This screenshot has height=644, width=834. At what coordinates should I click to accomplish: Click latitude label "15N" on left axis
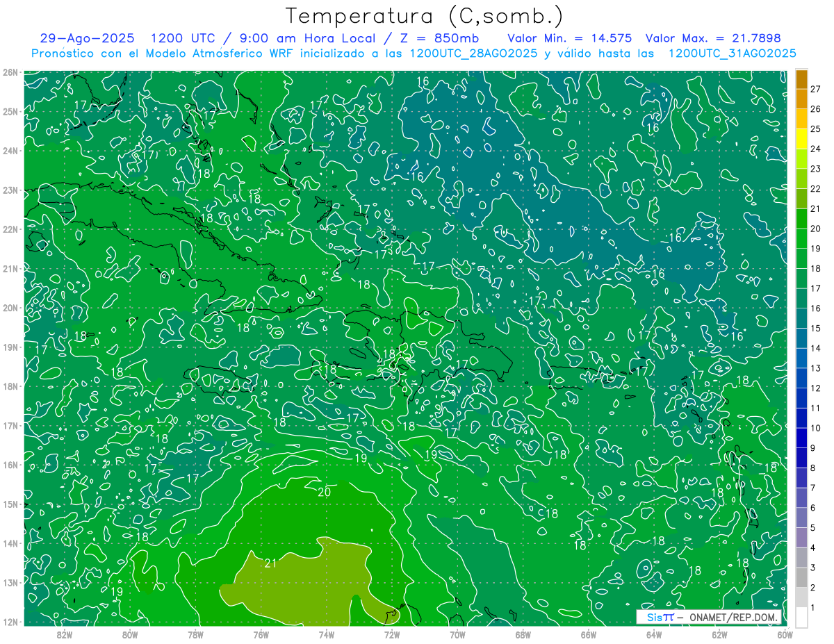tap(10, 504)
